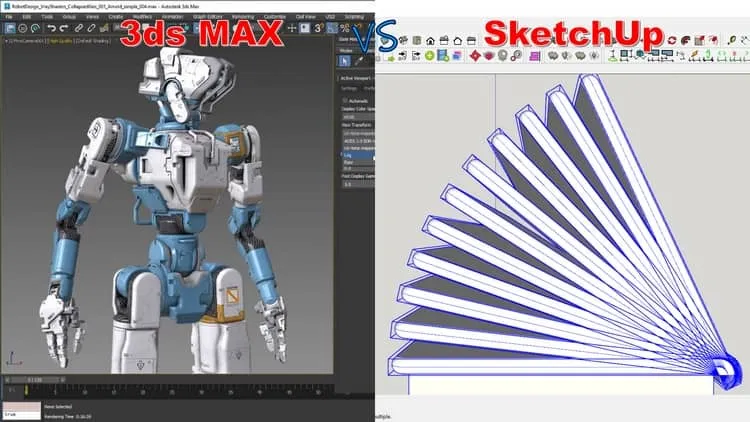Click the blue document with plus icon
The image size is (750, 422).
[x=443, y=56]
